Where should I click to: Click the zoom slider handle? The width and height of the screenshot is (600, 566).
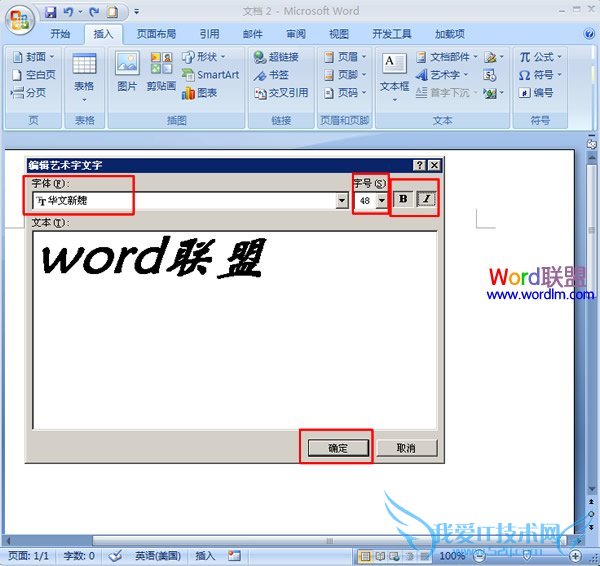(527, 555)
